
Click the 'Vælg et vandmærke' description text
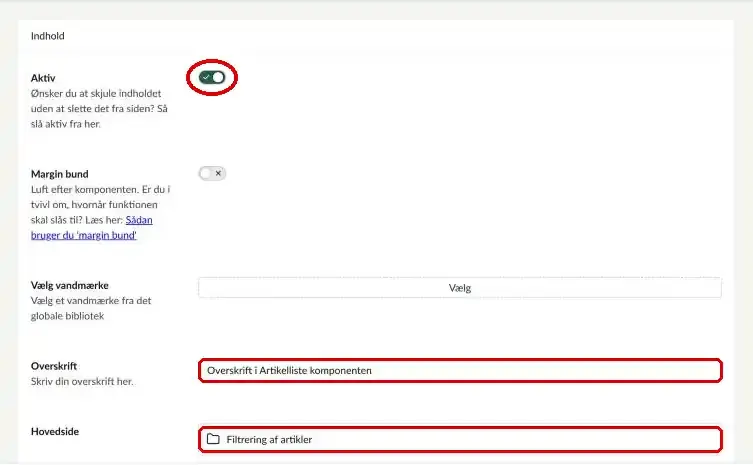pos(91,308)
